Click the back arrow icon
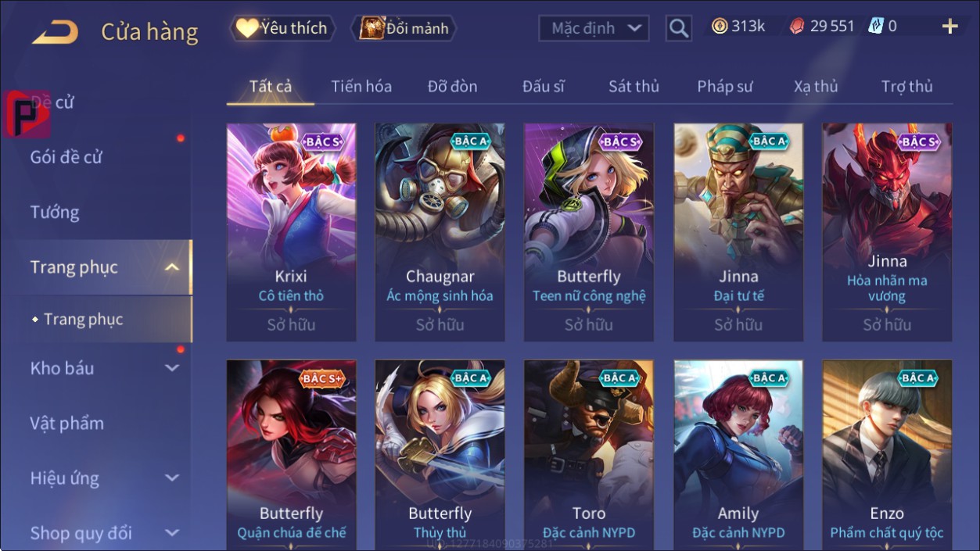The height and width of the screenshot is (551, 980). (x=55, y=32)
